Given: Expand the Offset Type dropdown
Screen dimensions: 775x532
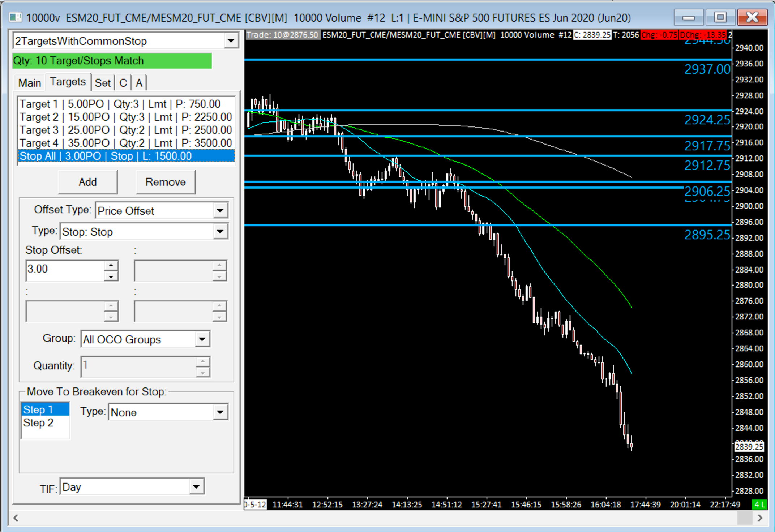Looking at the screenshot, I should (x=220, y=211).
